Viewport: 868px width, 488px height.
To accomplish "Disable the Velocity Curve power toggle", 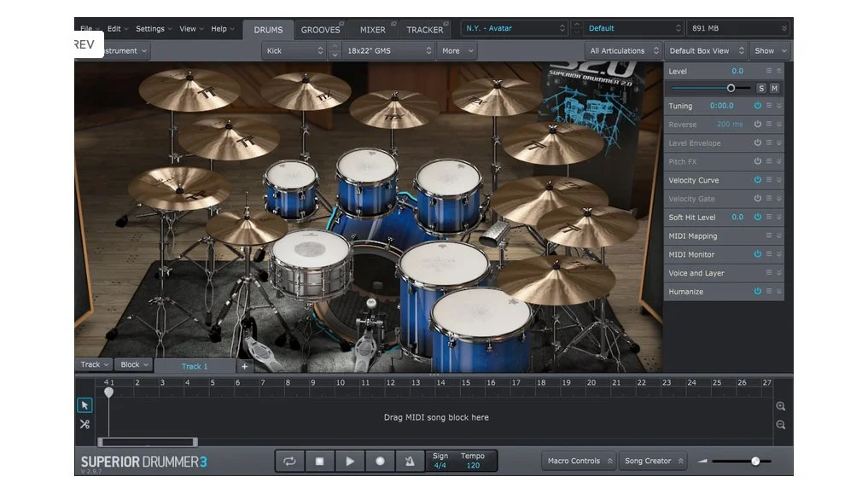I will click(757, 180).
